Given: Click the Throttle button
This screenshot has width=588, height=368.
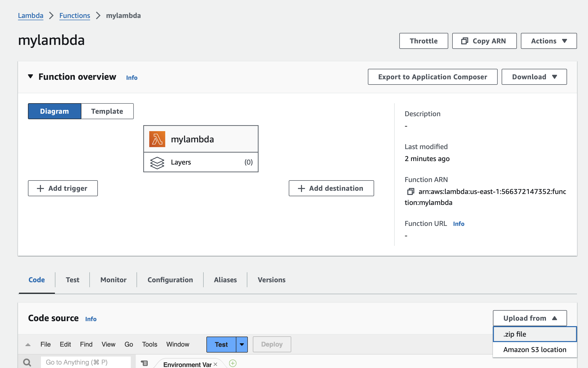Looking at the screenshot, I should (x=424, y=41).
